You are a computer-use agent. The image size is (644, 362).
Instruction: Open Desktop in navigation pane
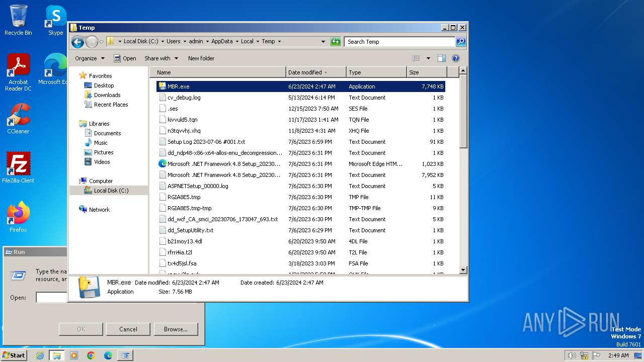(104, 85)
